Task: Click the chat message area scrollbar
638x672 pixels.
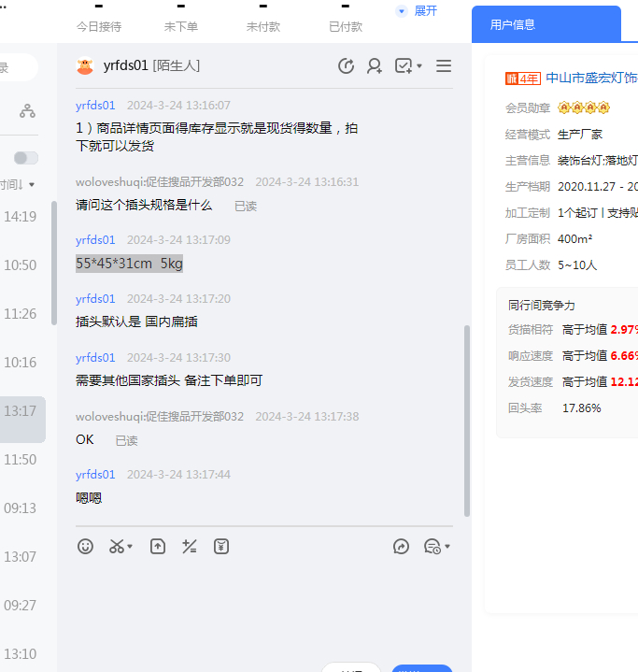Action: [x=467, y=421]
